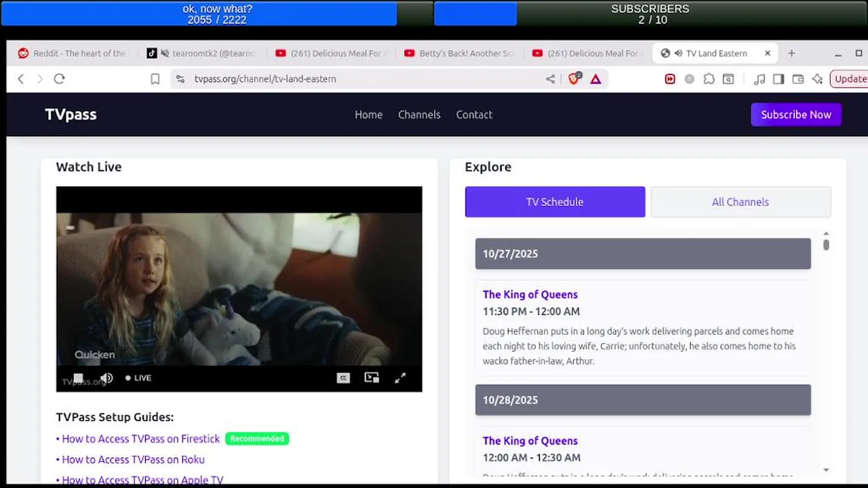Viewport: 868px width, 488px height.
Task: Open The King of Queens 11:30 PM listing
Action: 530,294
